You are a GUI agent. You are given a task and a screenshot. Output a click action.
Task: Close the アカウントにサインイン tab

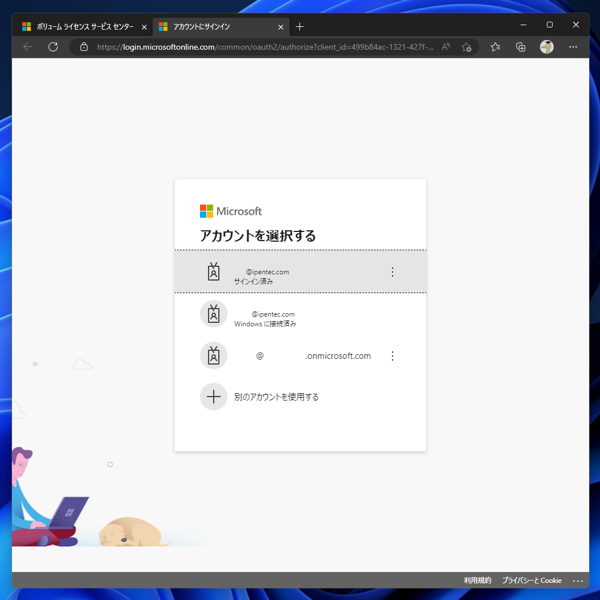pos(280,27)
